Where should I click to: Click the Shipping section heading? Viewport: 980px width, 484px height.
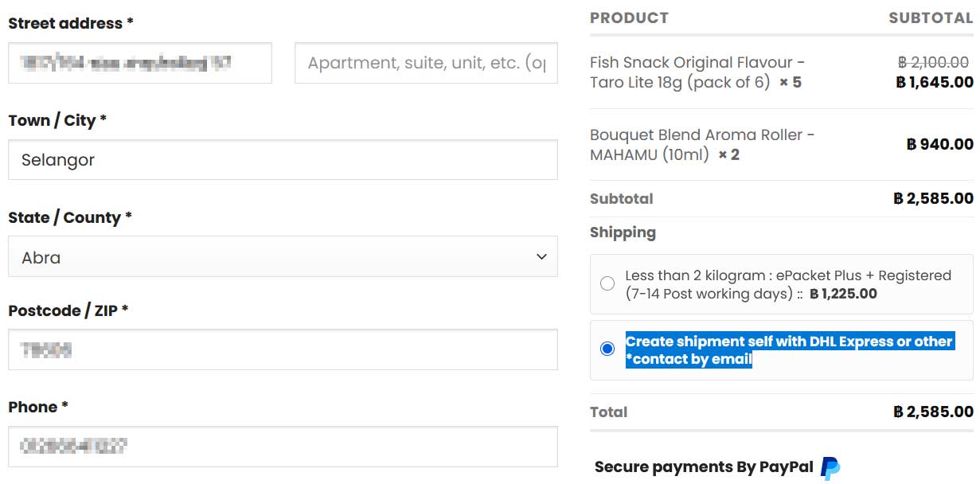point(623,232)
